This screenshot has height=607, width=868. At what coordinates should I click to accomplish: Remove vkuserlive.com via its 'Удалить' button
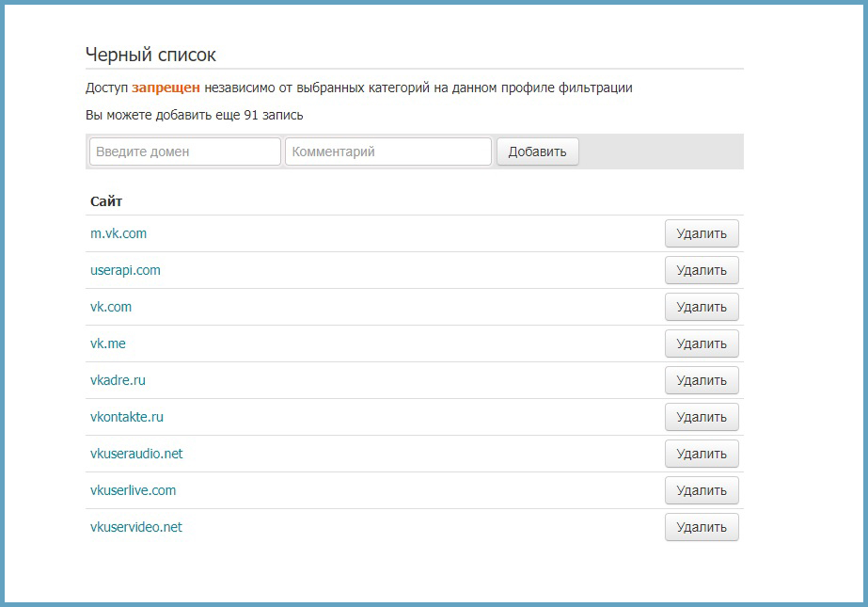point(702,490)
